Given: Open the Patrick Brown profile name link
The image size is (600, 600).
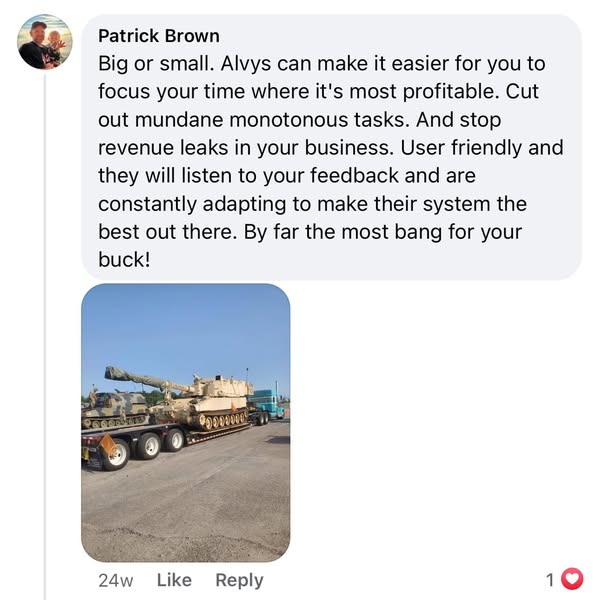Looking at the screenshot, I should [x=159, y=36].
